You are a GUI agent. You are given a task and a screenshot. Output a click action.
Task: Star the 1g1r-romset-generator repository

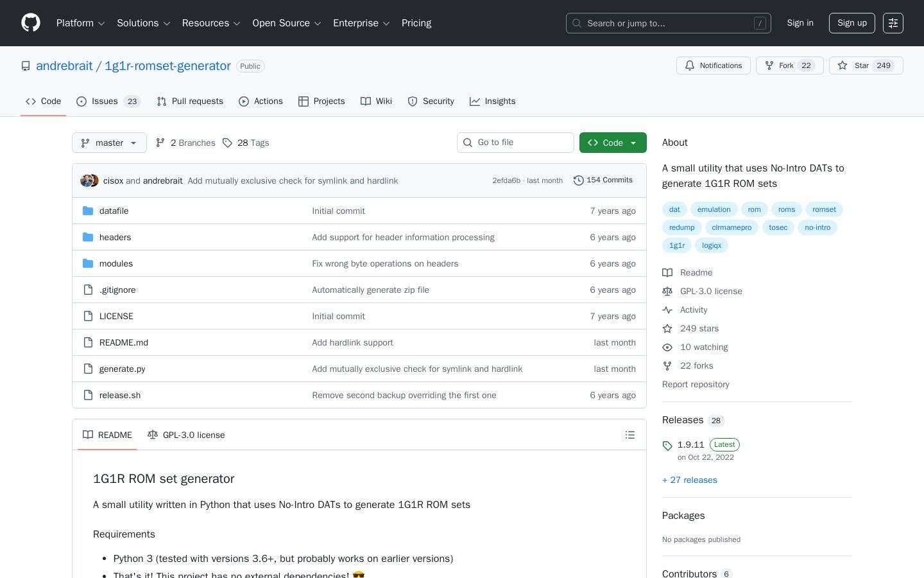866,66
